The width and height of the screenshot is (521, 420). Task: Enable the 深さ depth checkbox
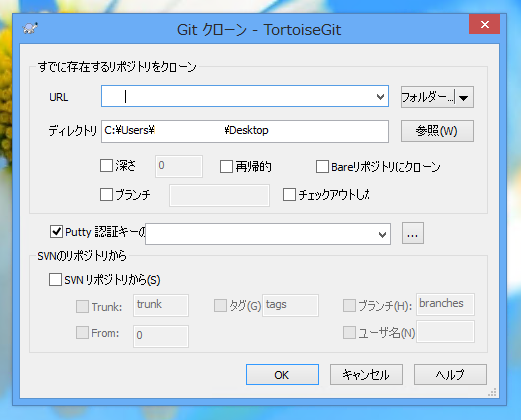[x=106, y=166]
